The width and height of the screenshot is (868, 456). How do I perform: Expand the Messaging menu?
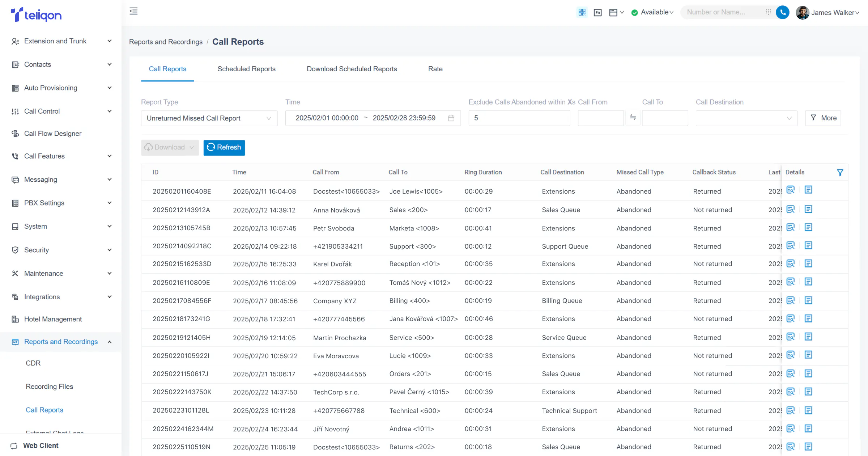coord(61,180)
